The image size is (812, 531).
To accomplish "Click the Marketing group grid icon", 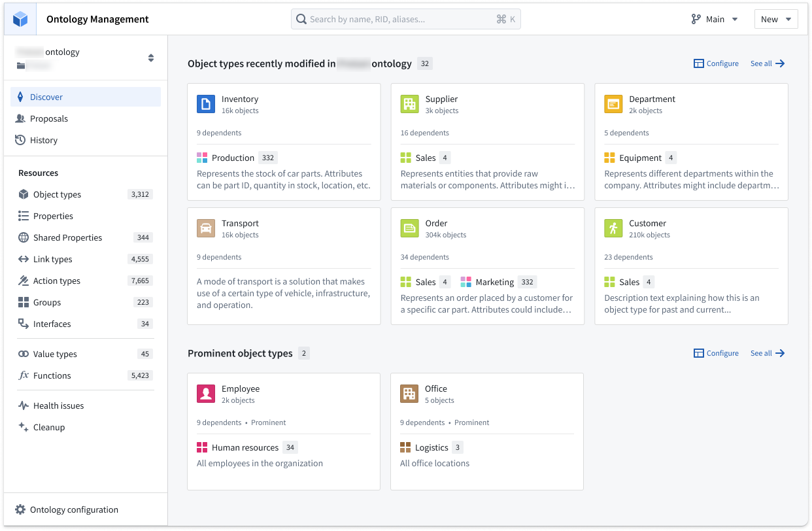I will (x=465, y=282).
